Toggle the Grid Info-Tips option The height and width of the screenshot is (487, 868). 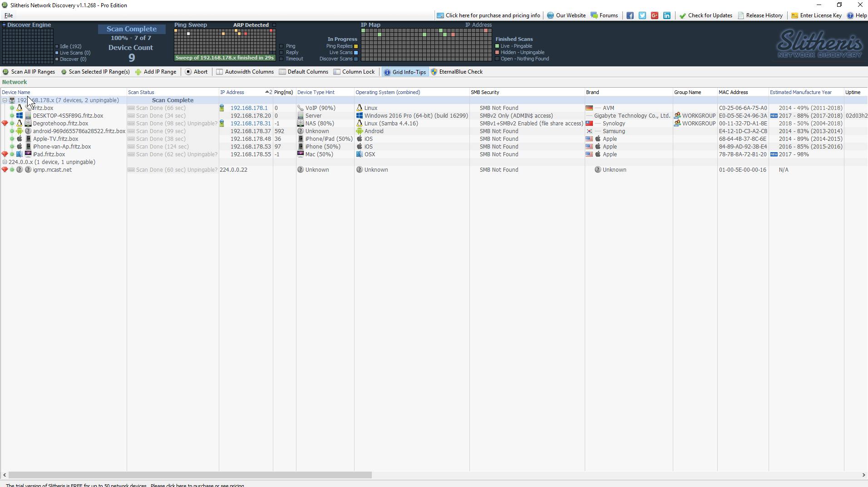point(405,72)
